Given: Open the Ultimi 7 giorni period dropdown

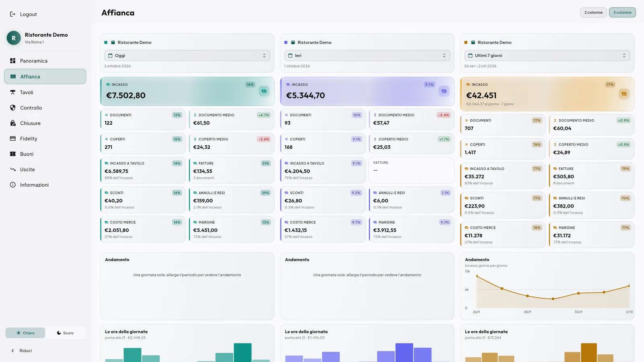Looking at the screenshot, I should point(547,56).
